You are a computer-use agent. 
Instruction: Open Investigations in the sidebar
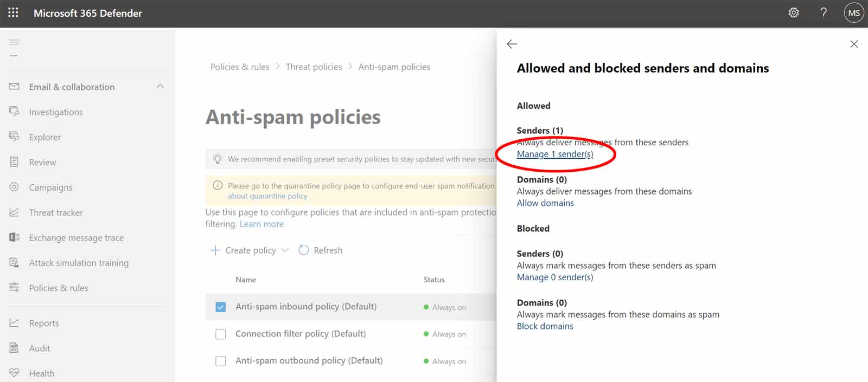click(56, 112)
